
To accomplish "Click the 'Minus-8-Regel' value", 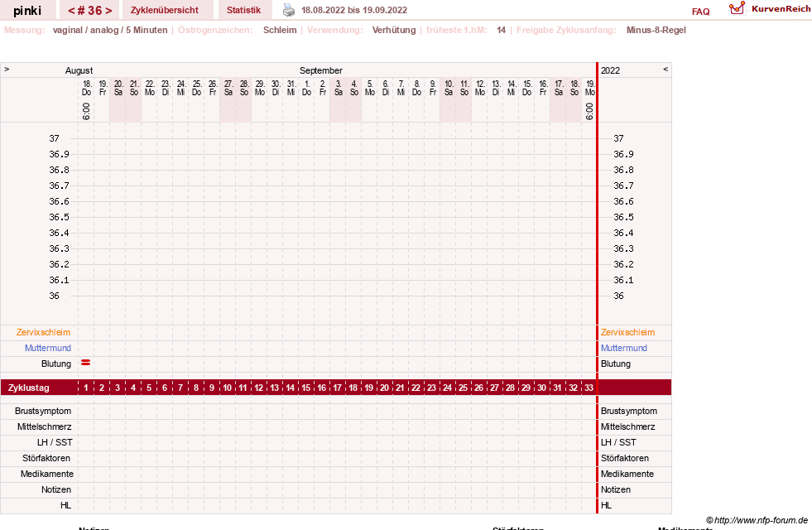I will (656, 30).
